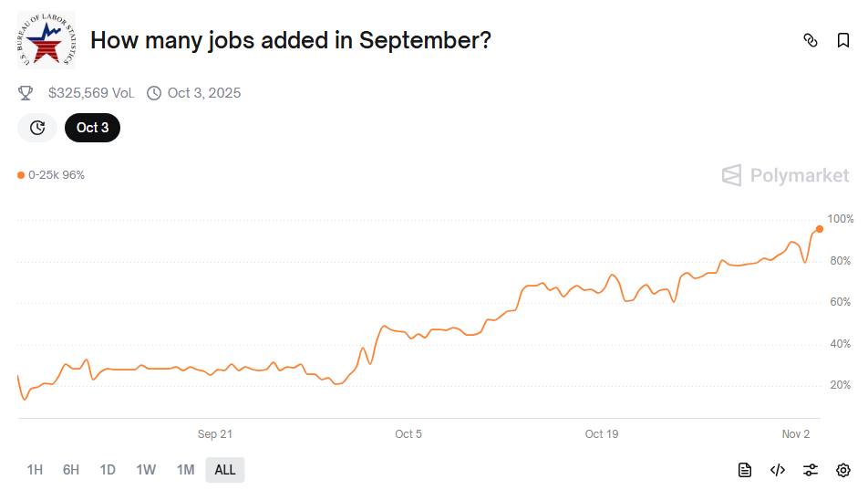Select the Oct 3 date pill
868x490 pixels.
click(92, 128)
